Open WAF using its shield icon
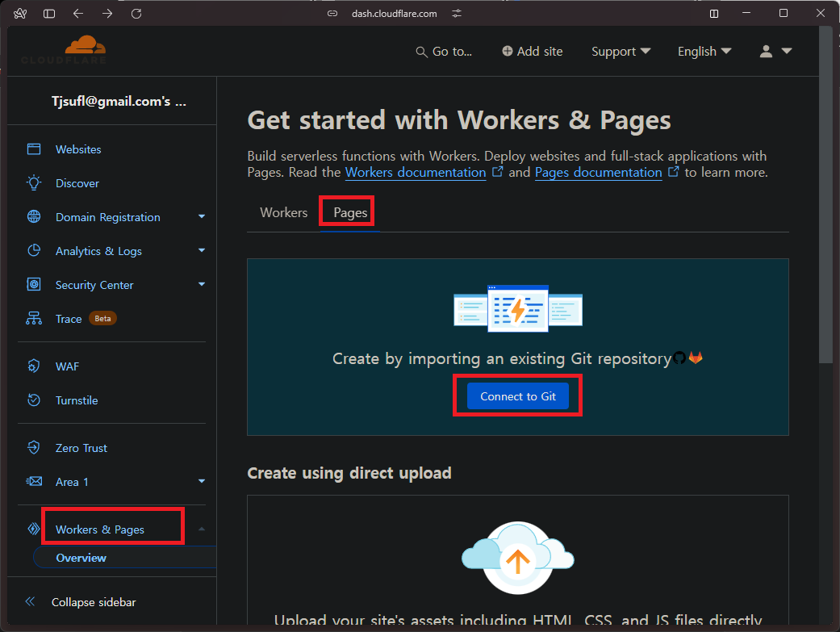This screenshot has width=840, height=632. coord(34,366)
